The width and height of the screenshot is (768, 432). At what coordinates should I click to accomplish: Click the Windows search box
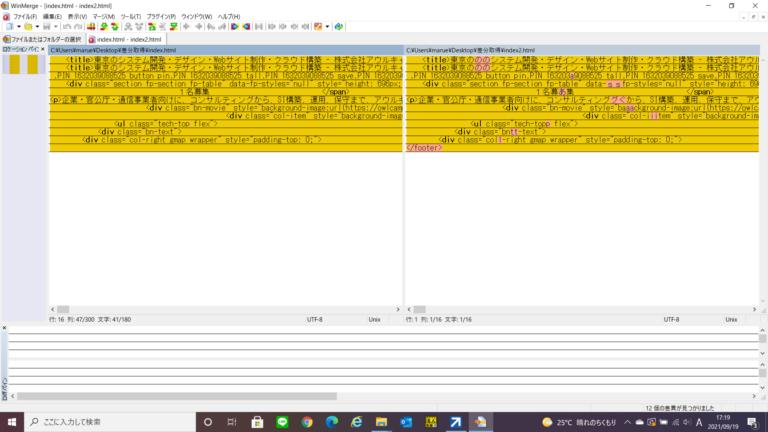[x=100, y=422]
